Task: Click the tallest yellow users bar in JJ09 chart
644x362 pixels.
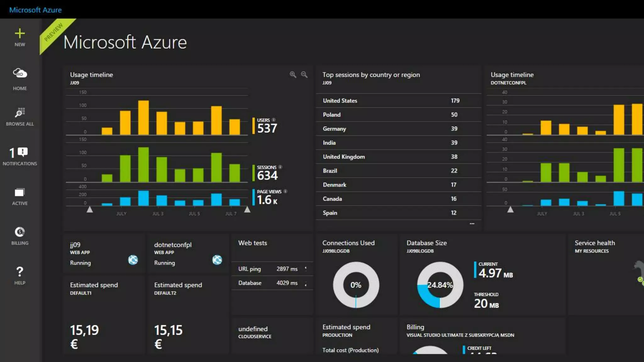Action: coord(143,118)
